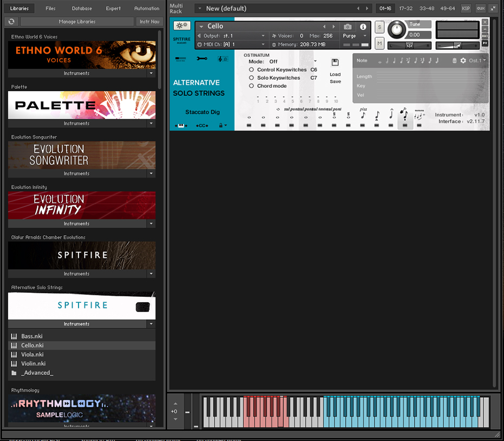The image size is (504, 441).
Task: Enable Solo Keyswitches radio button
Action: coord(251,77)
